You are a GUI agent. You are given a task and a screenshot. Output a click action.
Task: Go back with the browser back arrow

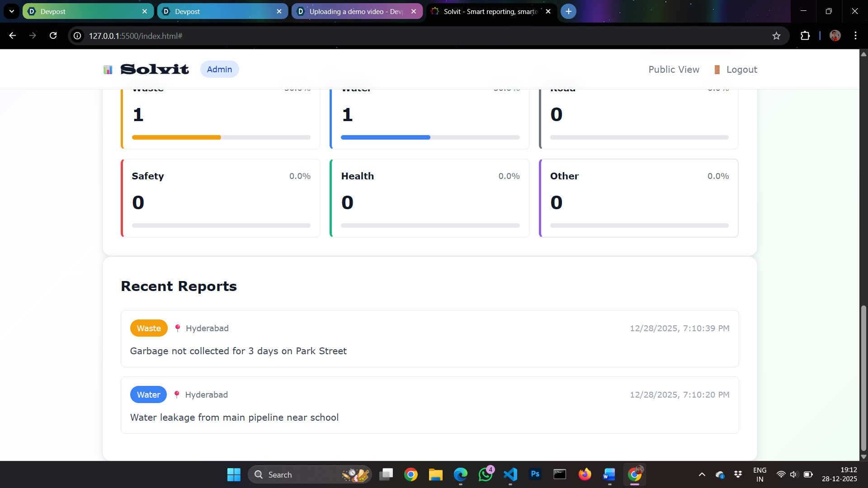(x=13, y=36)
